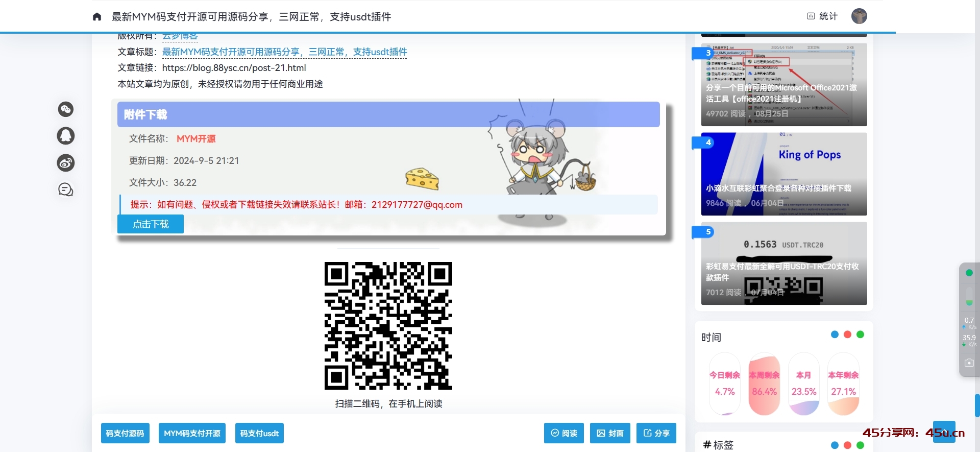Select the file name MYM开源

pyautogui.click(x=196, y=139)
